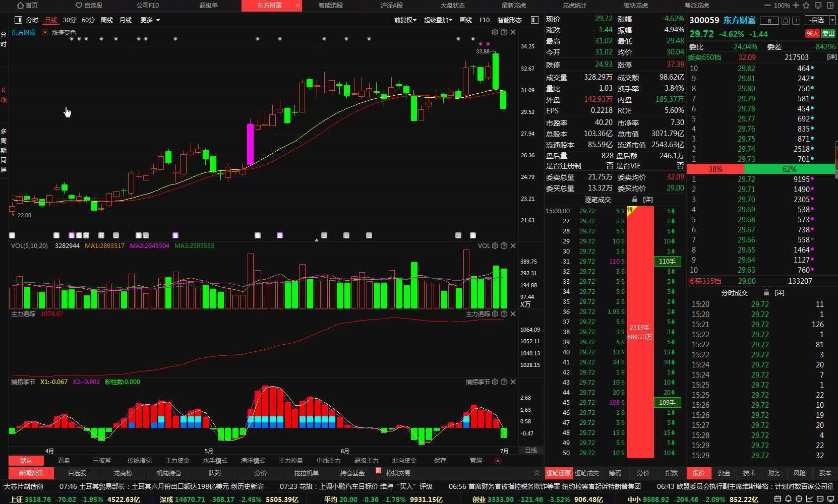Viewport: 838px width, 504px height.
Task: Expand the 自选 dropdown arrow
Action: click(x=832, y=21)
